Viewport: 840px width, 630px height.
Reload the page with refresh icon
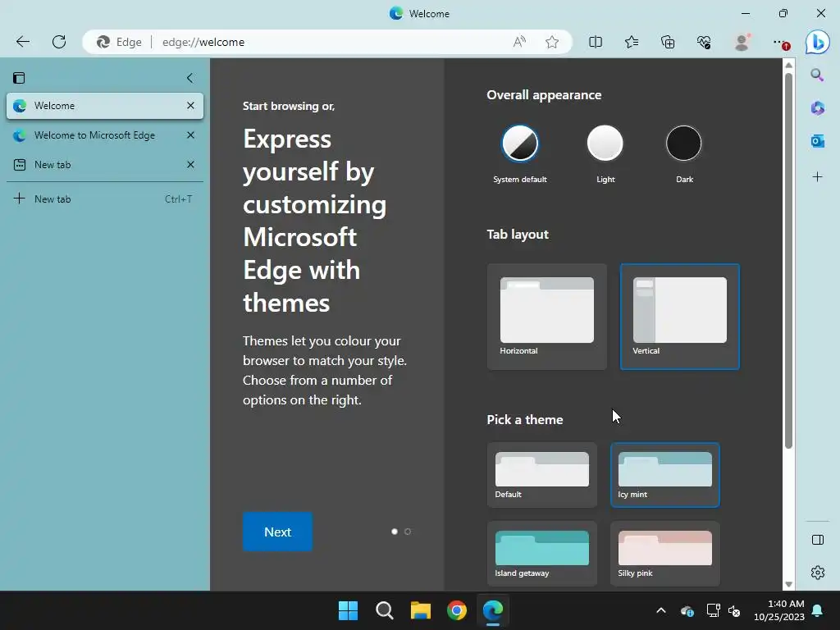pyautogui.click(x=59, y=42)
